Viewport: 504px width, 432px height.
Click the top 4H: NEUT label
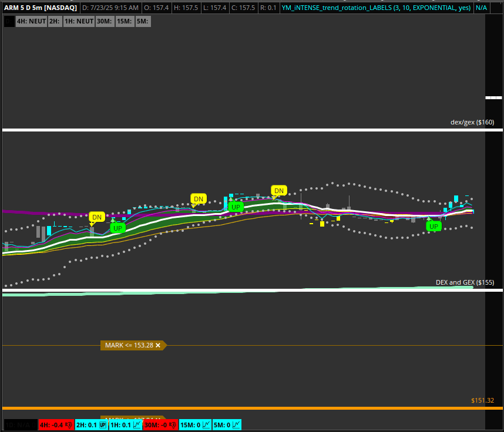[31, 21]
